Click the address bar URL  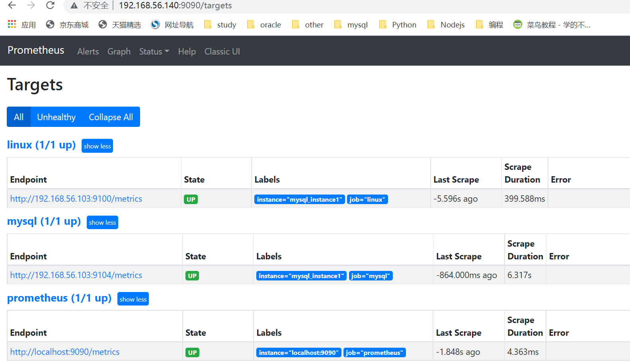[175, 6]
